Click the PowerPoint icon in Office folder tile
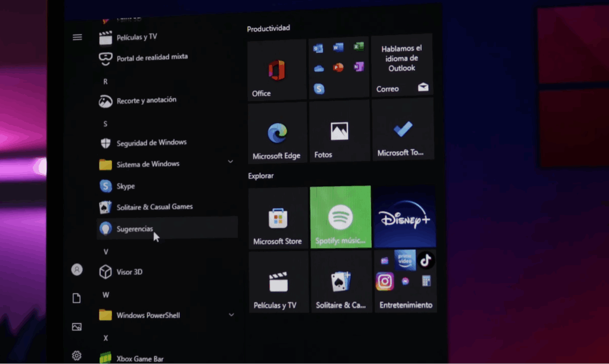609x364 pixels. pyautogui.click(x=338, y=68)
